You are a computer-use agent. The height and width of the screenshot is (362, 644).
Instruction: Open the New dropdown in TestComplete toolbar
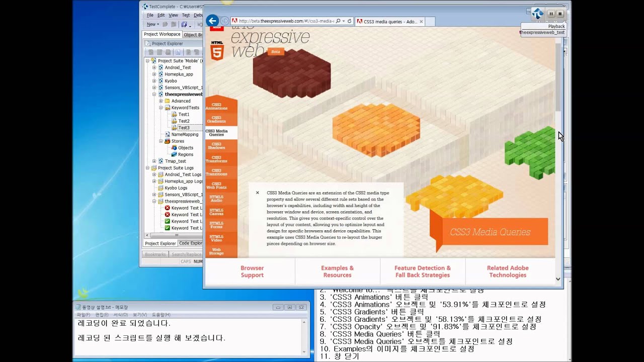click(x=152, y=24)
